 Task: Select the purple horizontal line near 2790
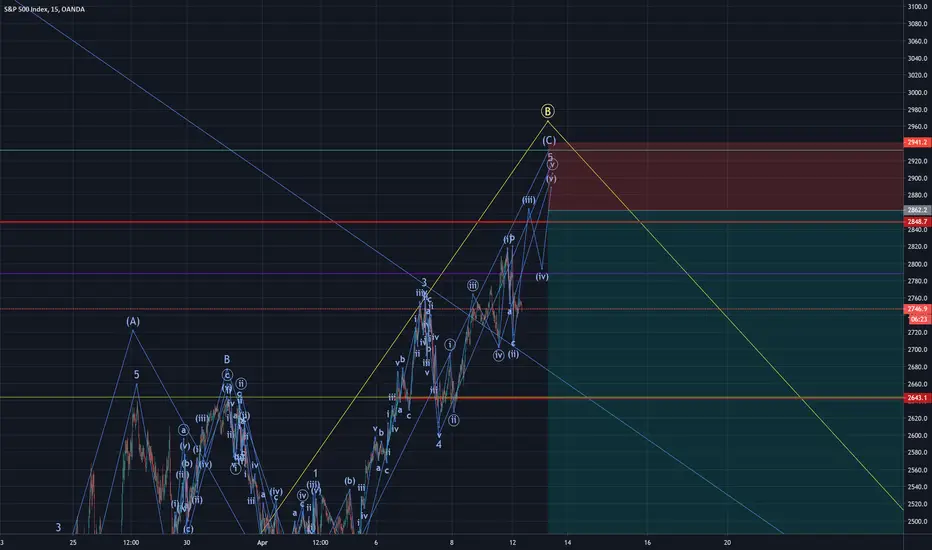click(x=452, y=274)
